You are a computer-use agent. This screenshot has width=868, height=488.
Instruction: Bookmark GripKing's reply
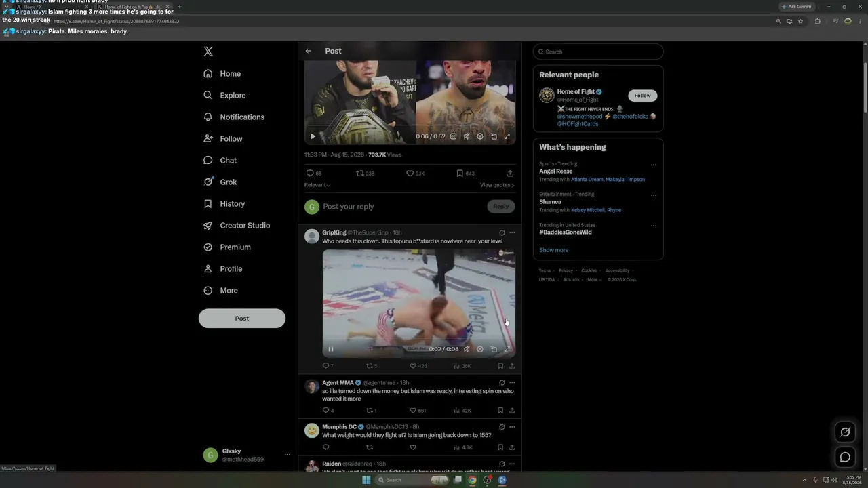click(x=500, y=366)
